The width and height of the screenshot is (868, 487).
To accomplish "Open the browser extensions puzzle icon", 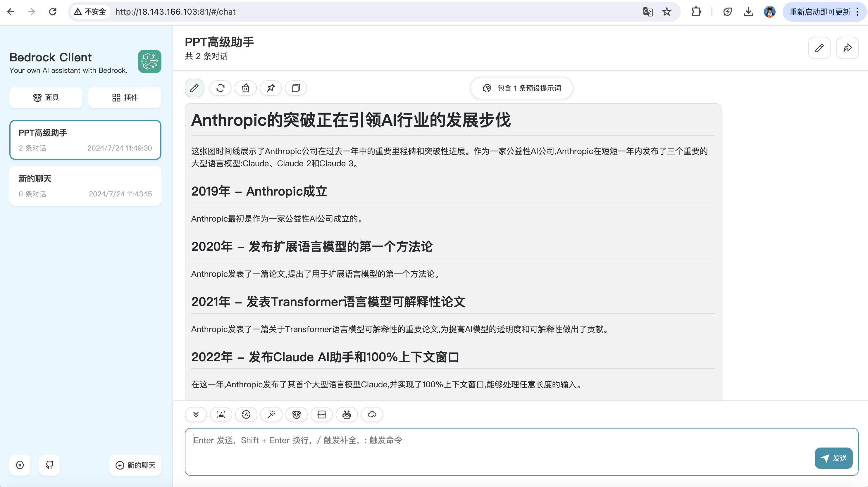I will [x=696, y=12].
